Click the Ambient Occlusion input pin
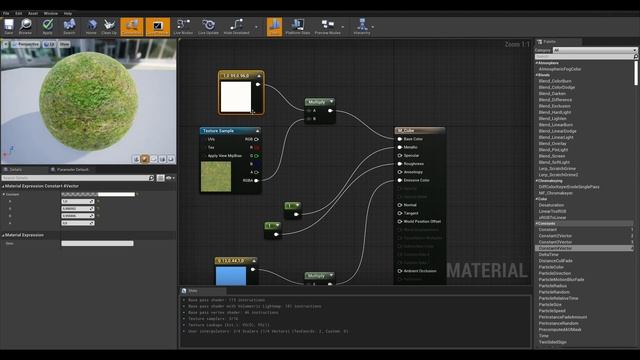Screen dimensions: 640x360 pos(400,271)
